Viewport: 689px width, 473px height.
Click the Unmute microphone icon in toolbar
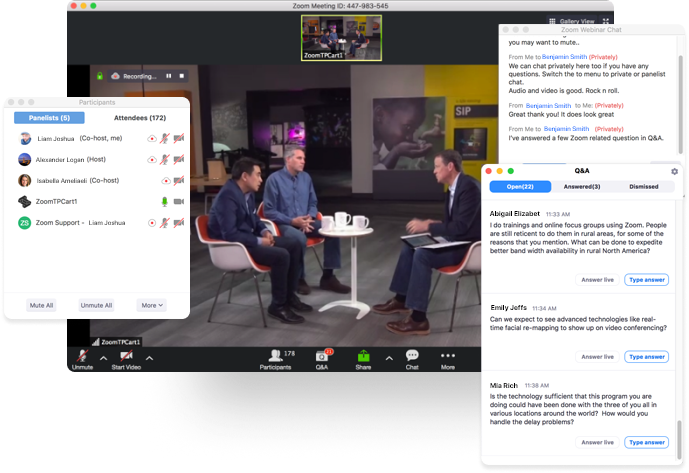coord(82,355)
